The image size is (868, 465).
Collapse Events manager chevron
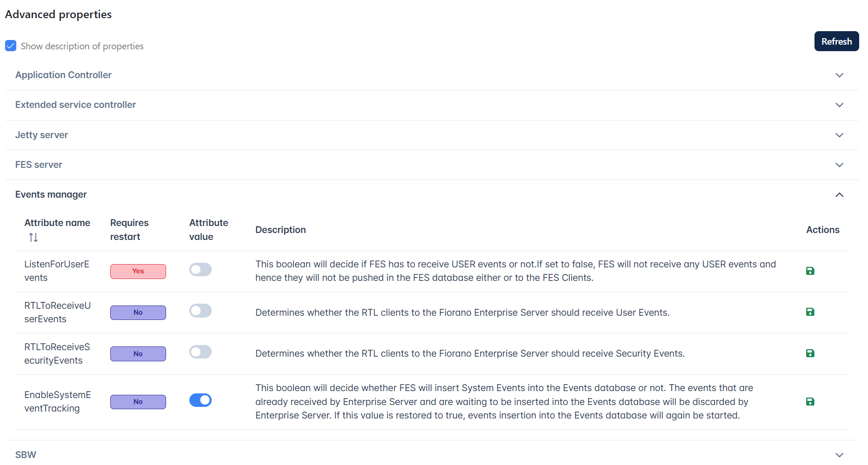coord(839,195)
